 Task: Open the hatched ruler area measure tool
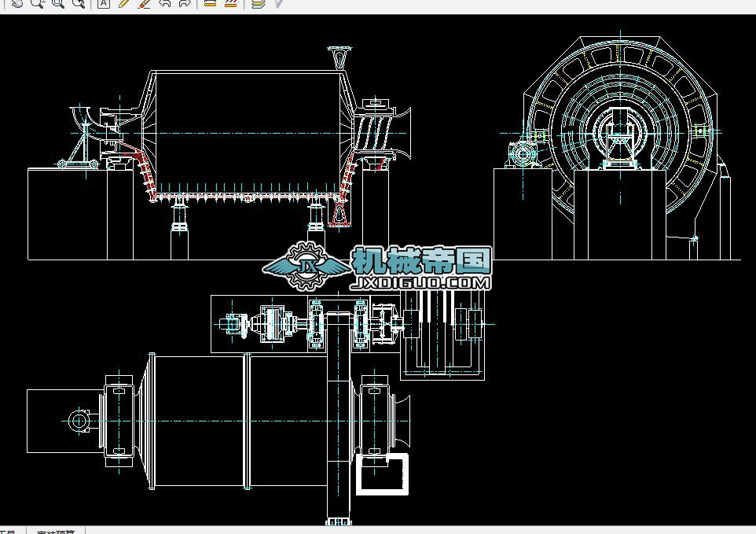click(x=230, y=3)
